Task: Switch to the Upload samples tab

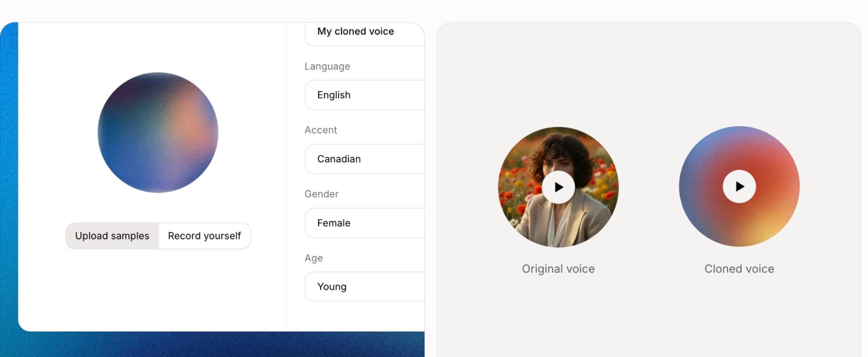Action: click(112, 236)
